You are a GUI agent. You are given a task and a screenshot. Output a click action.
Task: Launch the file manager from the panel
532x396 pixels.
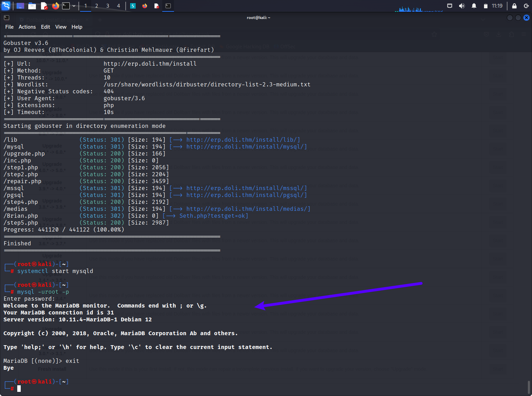[x=32, y=6]
